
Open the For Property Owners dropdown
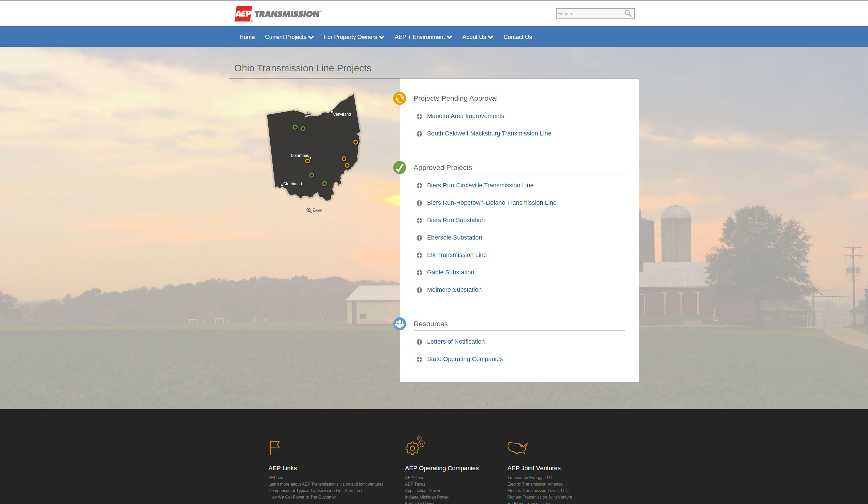tap(354, 37)
